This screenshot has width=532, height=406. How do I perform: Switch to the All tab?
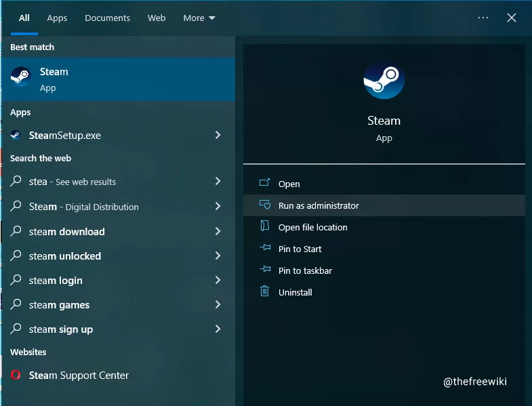pyautogui.click(x=24, y=18)
